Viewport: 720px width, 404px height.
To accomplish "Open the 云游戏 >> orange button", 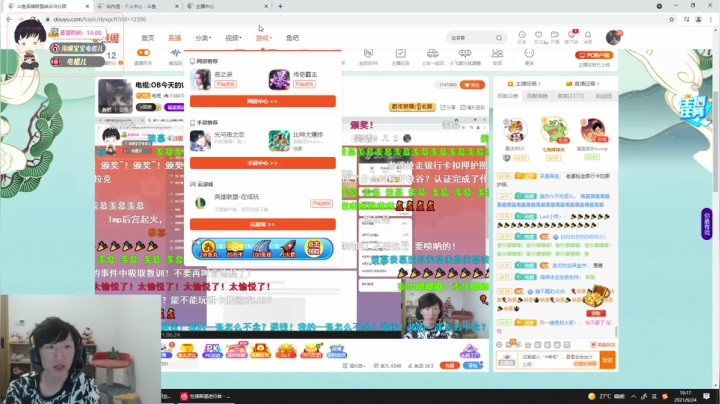I will (263, 224).
